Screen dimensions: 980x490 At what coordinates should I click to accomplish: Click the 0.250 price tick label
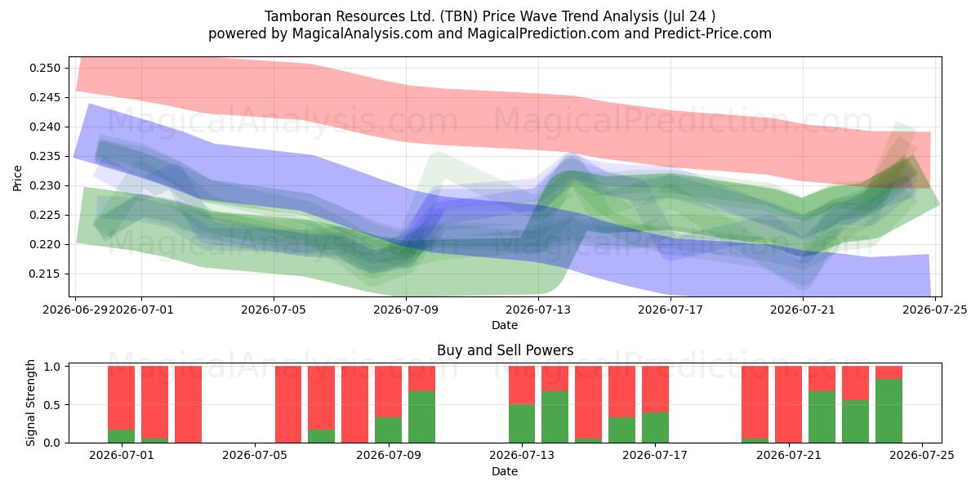47,68
